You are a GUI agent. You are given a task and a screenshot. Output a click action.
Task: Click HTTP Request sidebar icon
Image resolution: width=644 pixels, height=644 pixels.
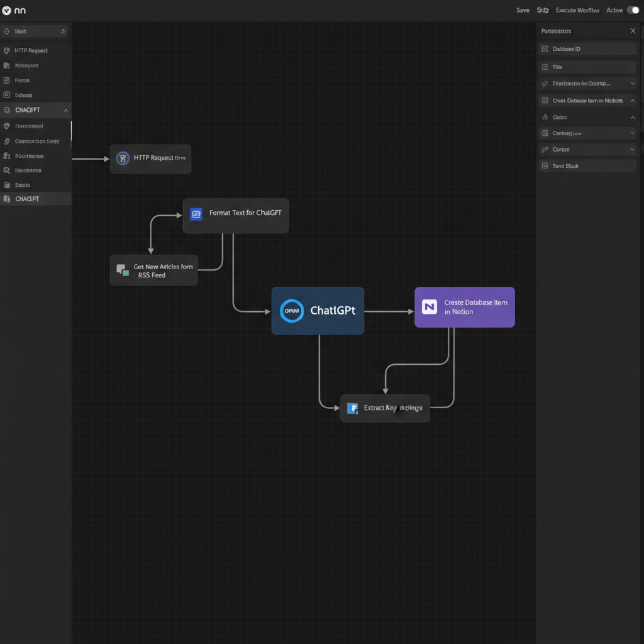(x=6, y=50)
